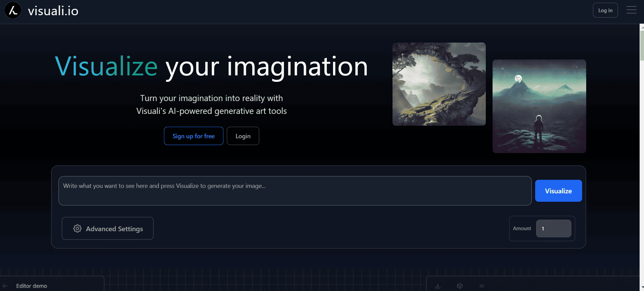The height and width of the screenshot is (291, 644).
Task: Click the visuali.io round logo icon
Action: tap(13, 10)
